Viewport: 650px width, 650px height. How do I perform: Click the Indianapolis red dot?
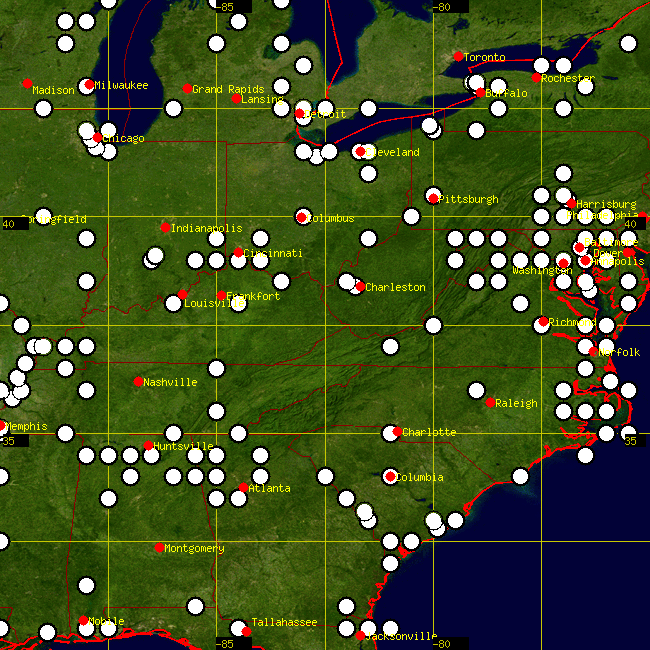[165, 227]
